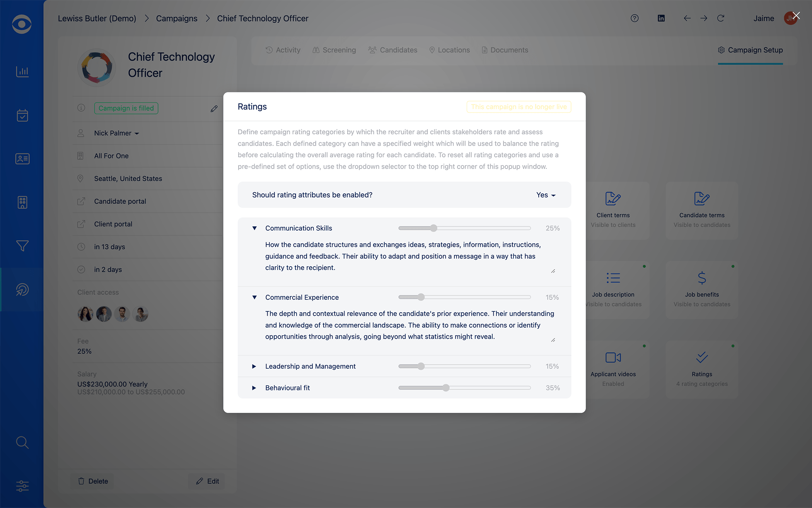The image size is (812, 508).
Task: Open the settings sliders sidebar icon
Action: point(22,486)
